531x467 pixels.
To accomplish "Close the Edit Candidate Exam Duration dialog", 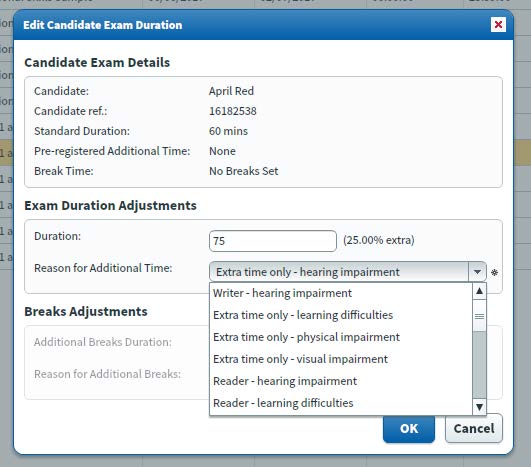I will coord(498,24).
